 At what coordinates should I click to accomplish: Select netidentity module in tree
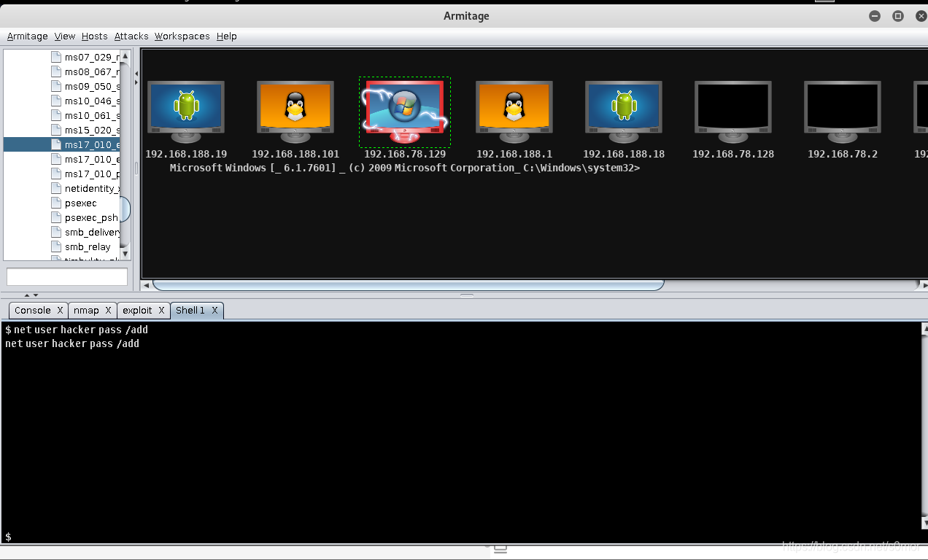[x=86, y=188]
